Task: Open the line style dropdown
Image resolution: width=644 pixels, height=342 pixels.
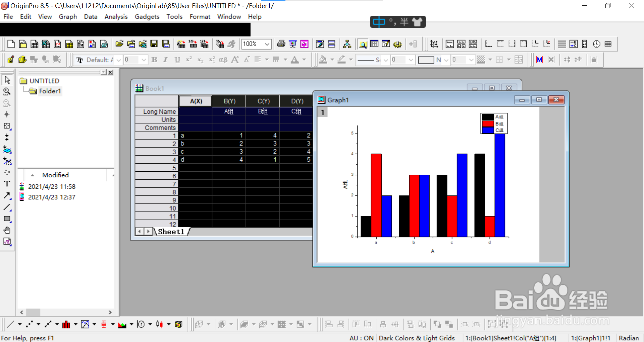Action: click(x=386, y=60)
